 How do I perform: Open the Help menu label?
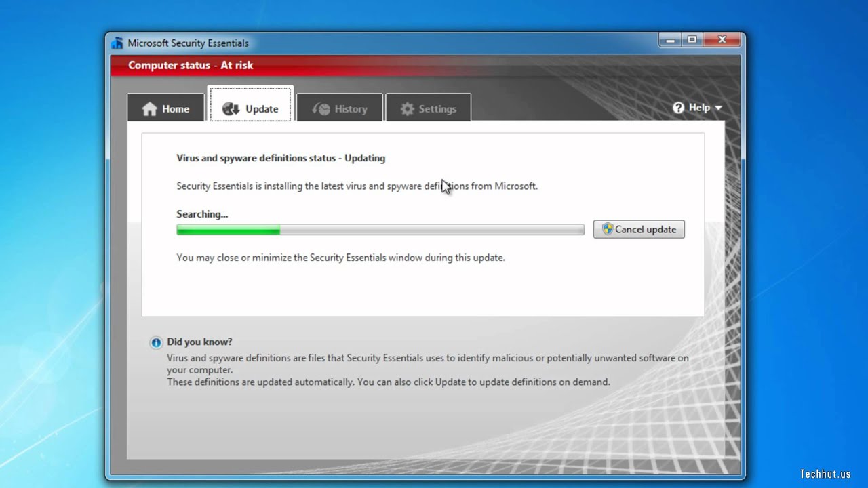tap(699, 108)
